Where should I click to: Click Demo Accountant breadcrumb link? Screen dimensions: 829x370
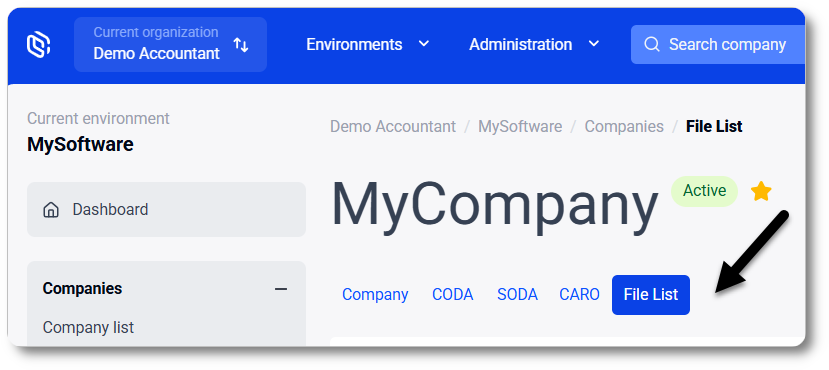[393, 127]
